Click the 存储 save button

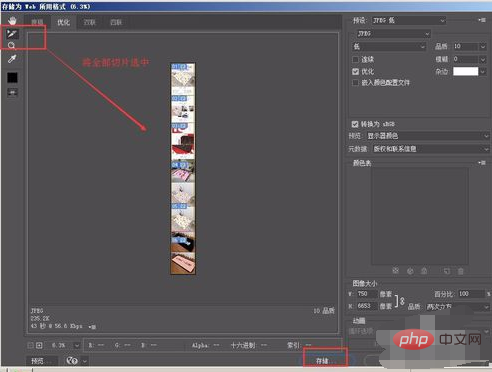[x=325, y=361]
